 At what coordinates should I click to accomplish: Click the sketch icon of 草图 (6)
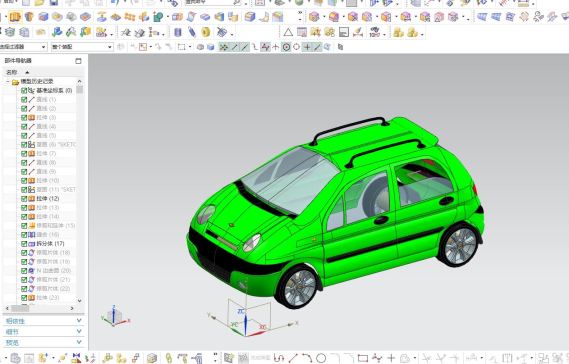(x=32, y=144)
